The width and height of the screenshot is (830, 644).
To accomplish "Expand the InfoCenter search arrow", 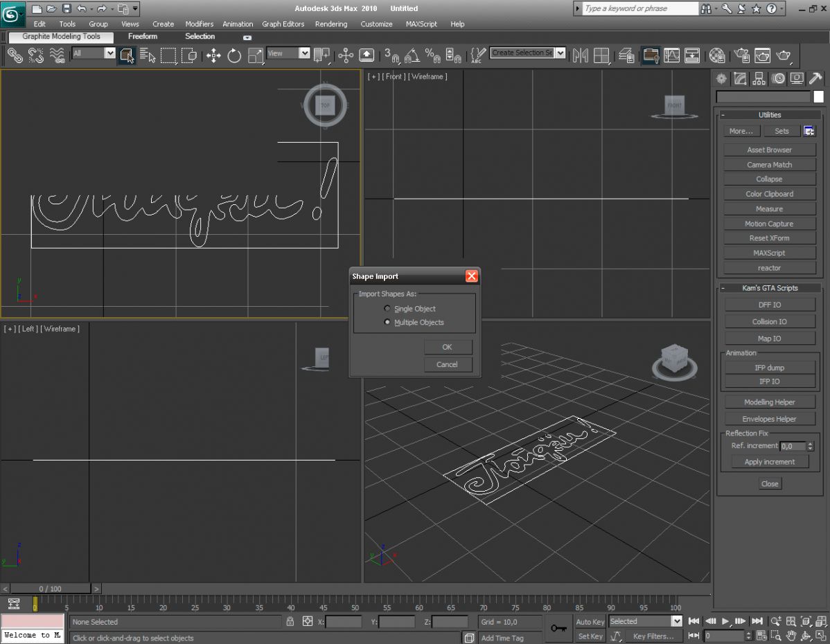I will click(x=578, y=8).
